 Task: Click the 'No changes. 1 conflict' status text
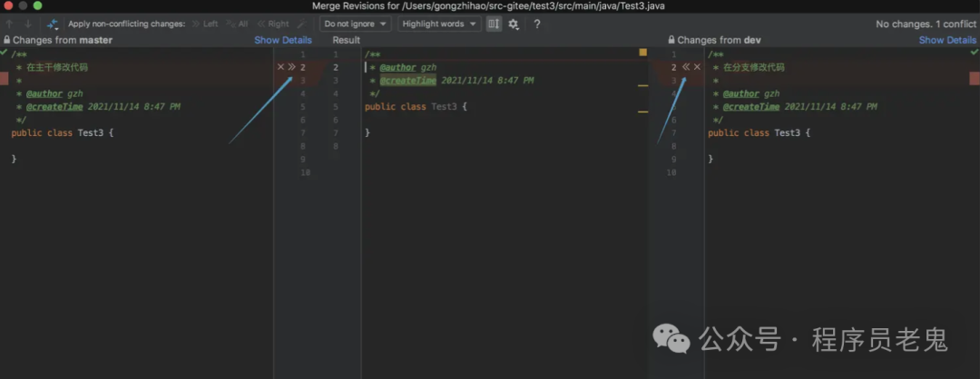926,24
